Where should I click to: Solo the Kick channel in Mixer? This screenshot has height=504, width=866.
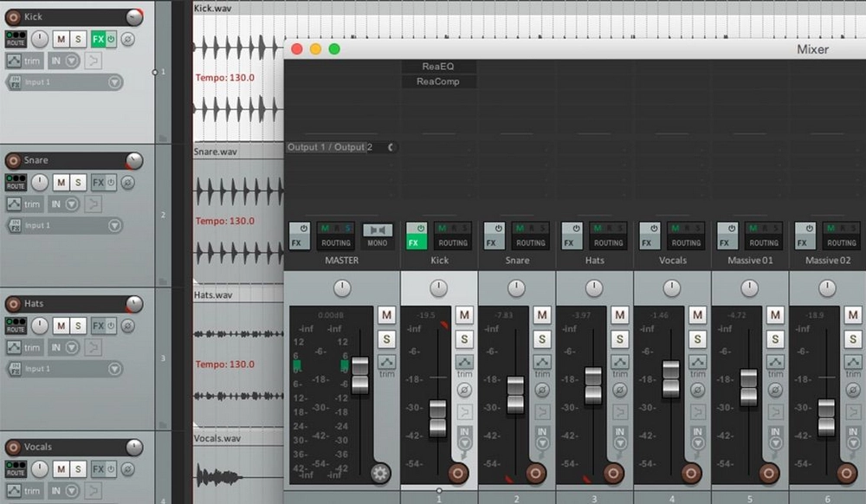[464, 339]
